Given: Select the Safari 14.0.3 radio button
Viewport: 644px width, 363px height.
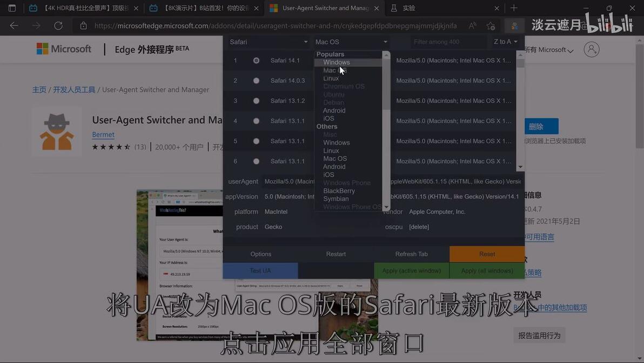Looking at the screenshot, I should pyautogui.click(x=256, y=81).
